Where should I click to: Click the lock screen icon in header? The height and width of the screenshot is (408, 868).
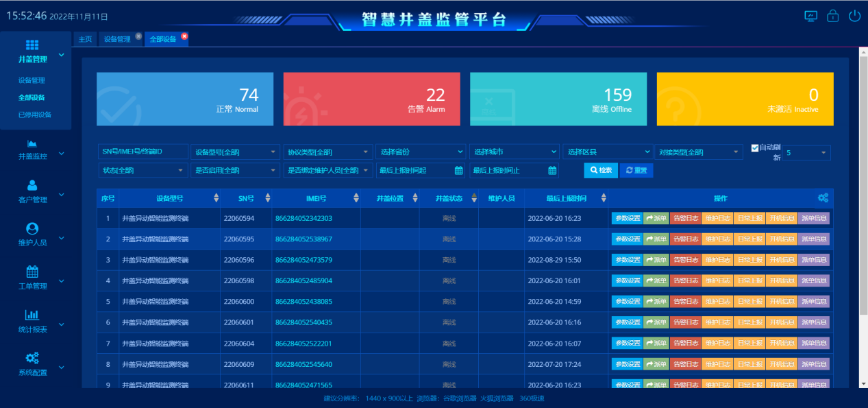pos(832,16)
